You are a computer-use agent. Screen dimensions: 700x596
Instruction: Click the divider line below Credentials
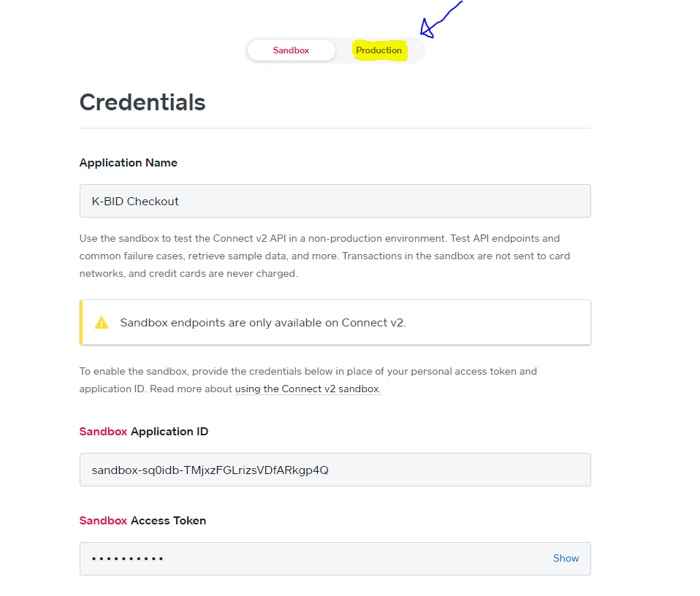click(335, 129)
